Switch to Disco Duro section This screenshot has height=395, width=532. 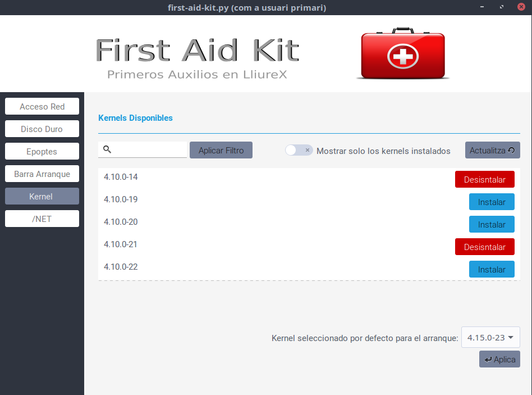click(42, 129)
